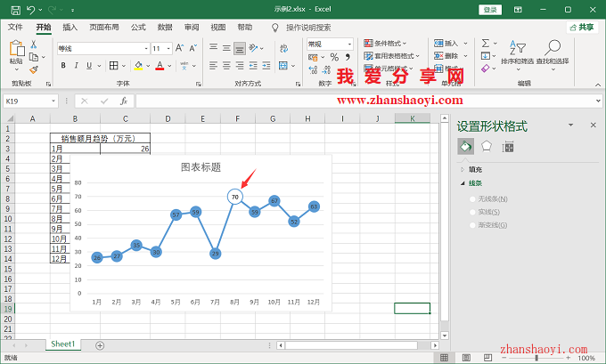Click the Align Right icon
This screenshot has height=364, width=606.
coord(240,66)
